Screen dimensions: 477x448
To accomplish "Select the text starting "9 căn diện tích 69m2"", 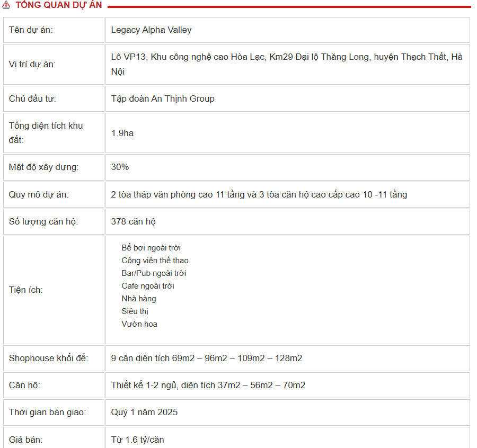I will pyautogui.click(x=207, y=358).
